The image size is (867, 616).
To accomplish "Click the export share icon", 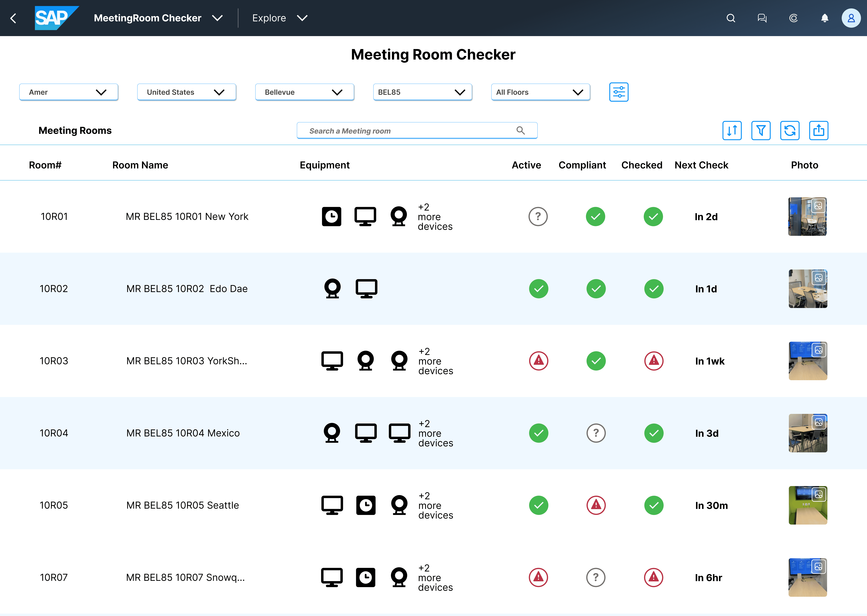I will click(x=818, y=131).
